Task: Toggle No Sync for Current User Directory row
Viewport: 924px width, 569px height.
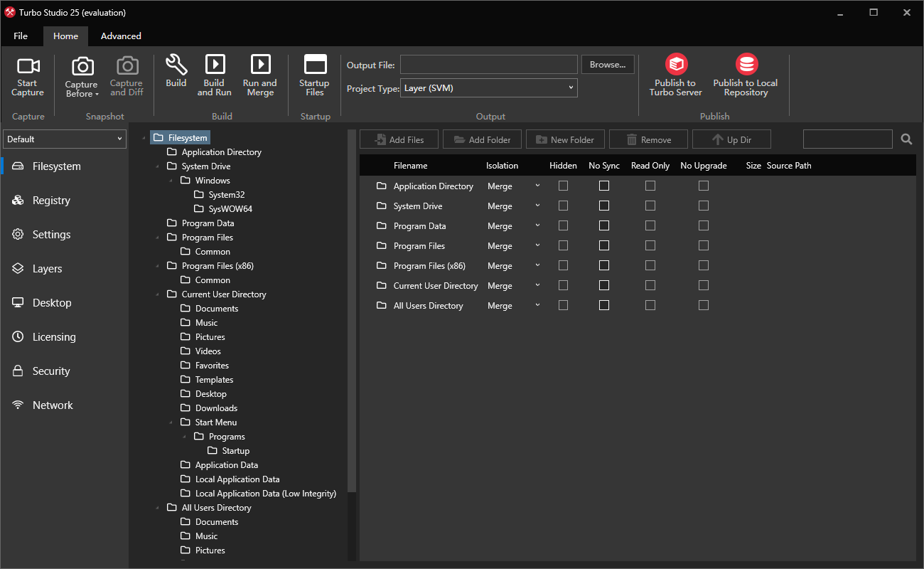Action: click(x=604, y=285)
